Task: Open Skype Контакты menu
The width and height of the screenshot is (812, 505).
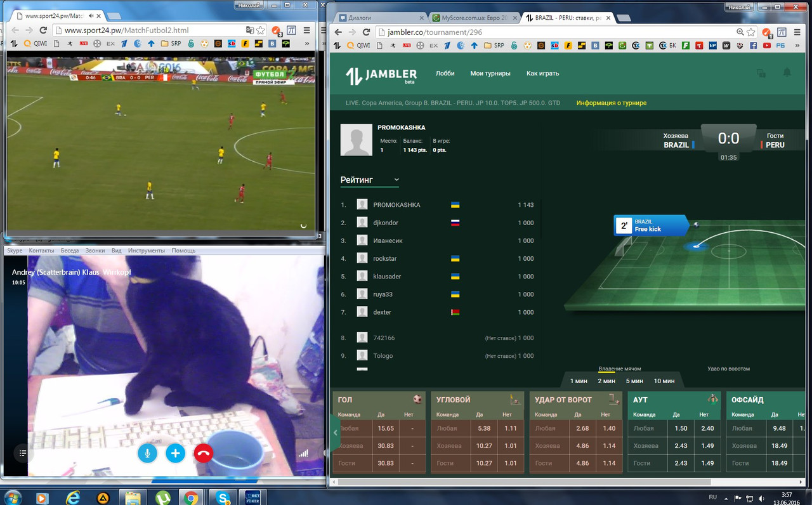Action: coord(42,251)
